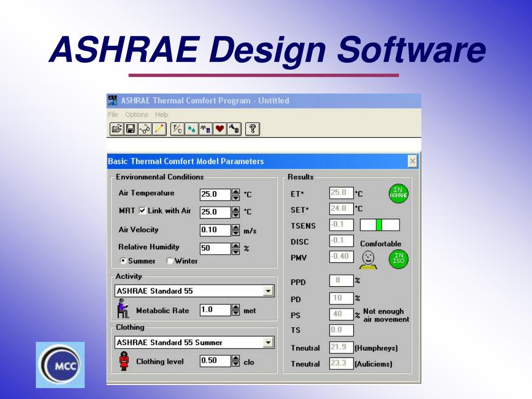Click the green IN ISO indicator

[398, 259]
